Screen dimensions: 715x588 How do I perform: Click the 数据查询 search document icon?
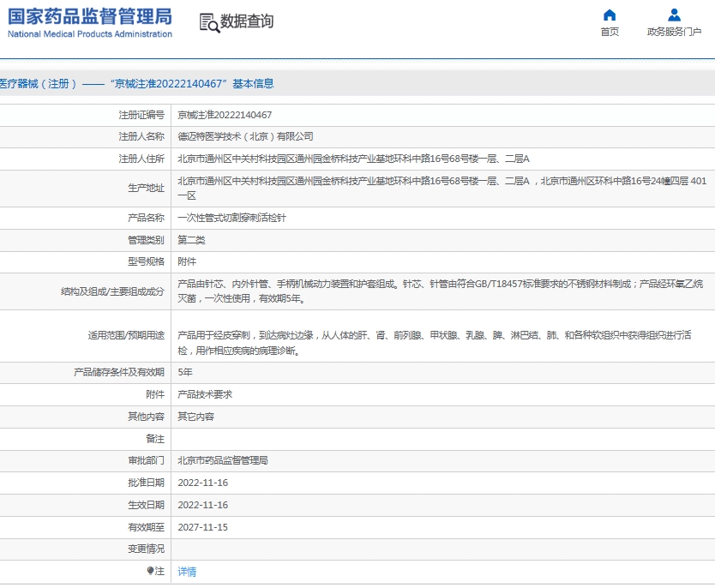(x=209, y=23)
